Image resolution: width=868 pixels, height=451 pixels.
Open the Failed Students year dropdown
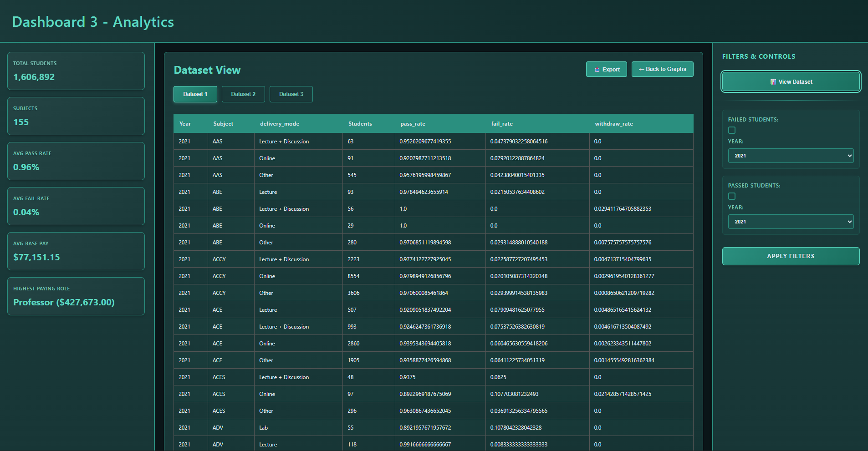[791, 156]
